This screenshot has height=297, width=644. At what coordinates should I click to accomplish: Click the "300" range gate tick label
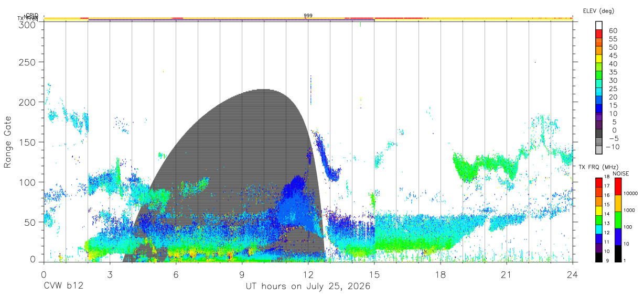[27, 24]
